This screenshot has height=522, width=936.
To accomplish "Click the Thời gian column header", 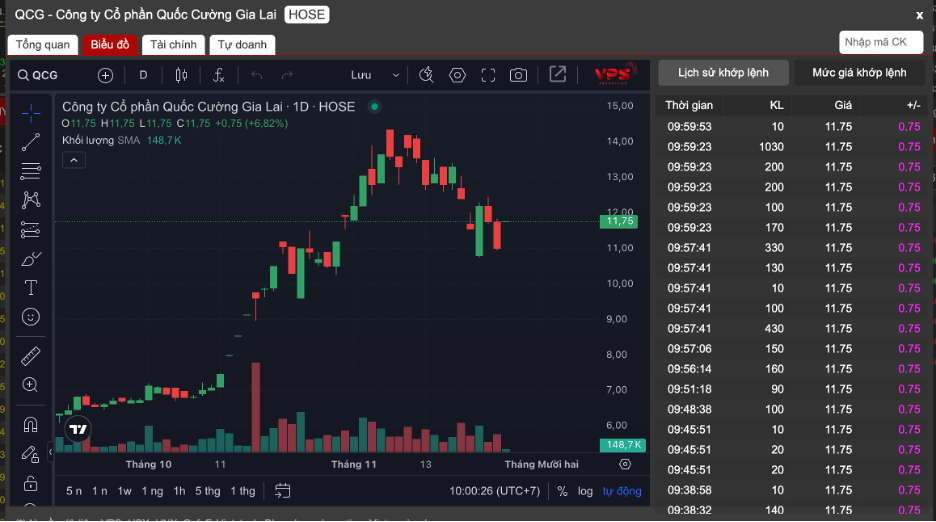I will tap(689, 105).
